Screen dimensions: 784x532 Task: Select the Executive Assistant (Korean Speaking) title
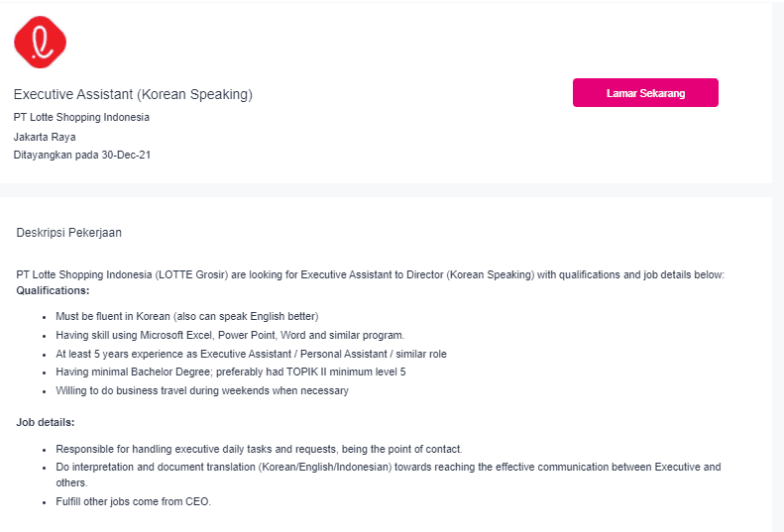[x=133, y=94]
